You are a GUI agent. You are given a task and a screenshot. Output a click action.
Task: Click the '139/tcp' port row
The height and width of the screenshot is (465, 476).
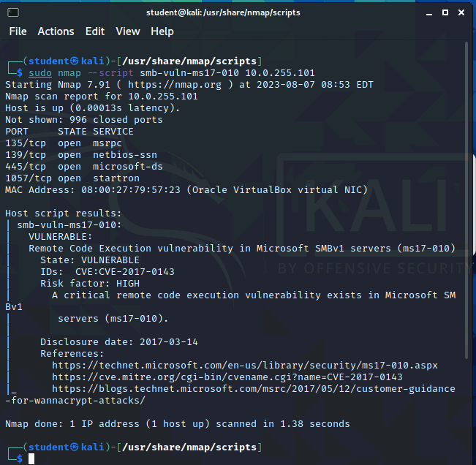[81, 155]
